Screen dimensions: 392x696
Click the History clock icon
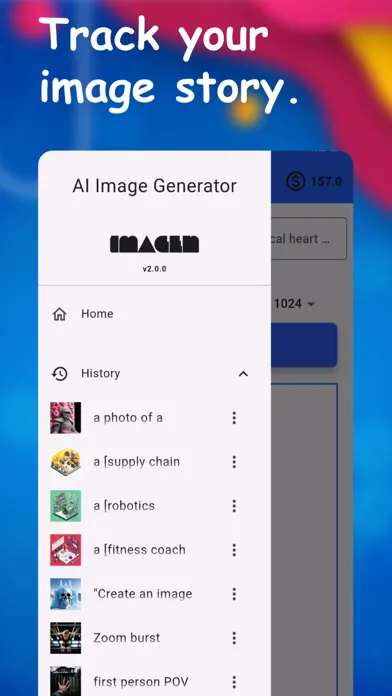[59, 374]
